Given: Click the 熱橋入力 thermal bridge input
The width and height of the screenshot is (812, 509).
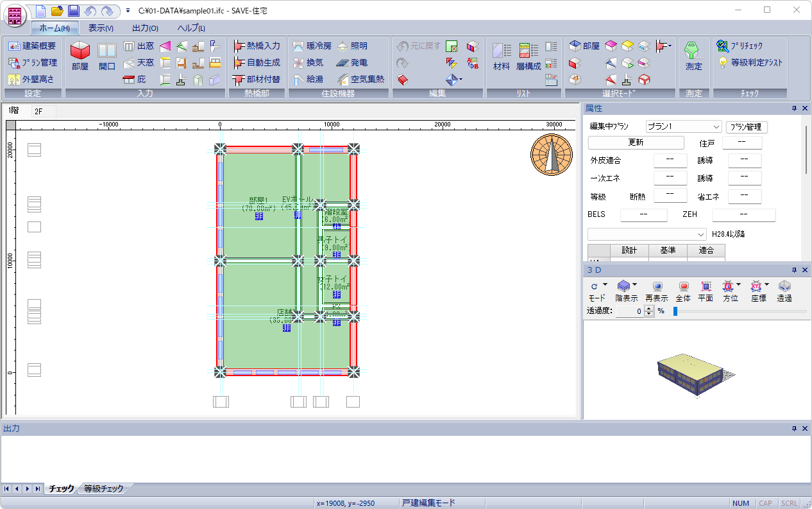Looking at the screenshot, I should pos(257,46).
